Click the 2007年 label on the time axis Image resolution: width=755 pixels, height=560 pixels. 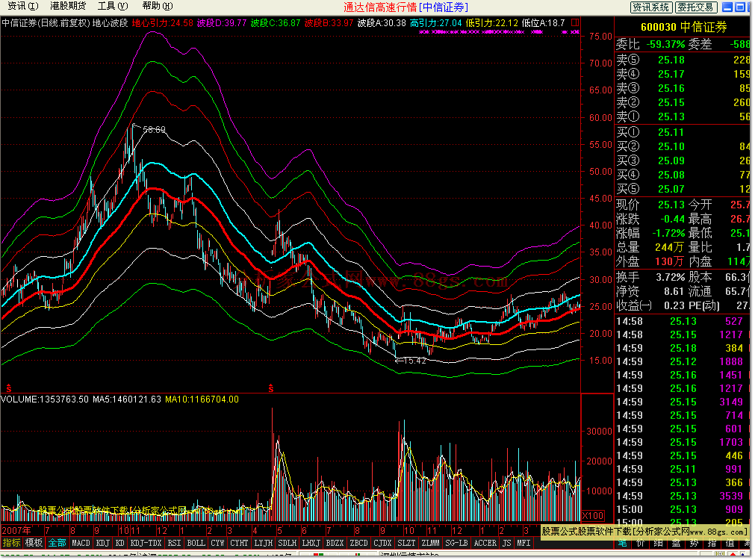click(x=17, y=531)
